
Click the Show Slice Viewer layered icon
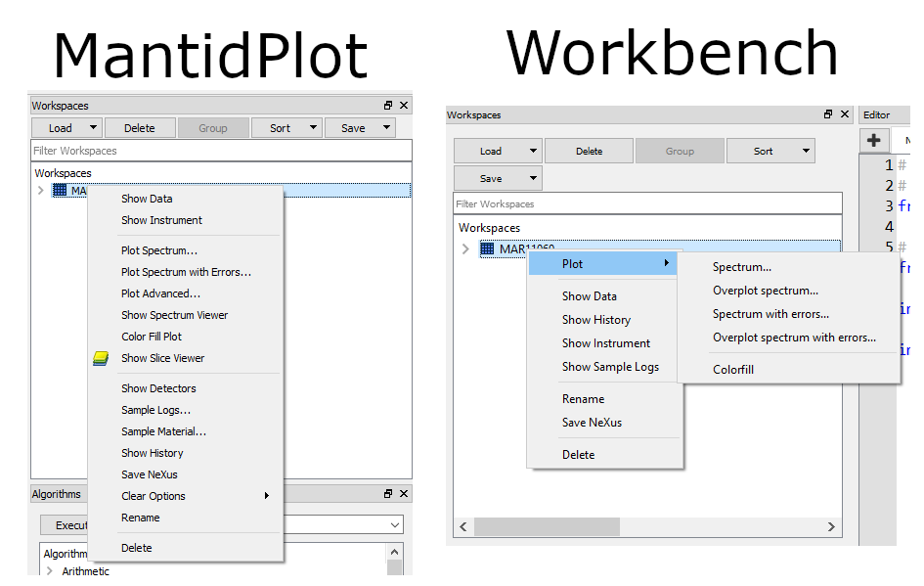pos(101,358)
